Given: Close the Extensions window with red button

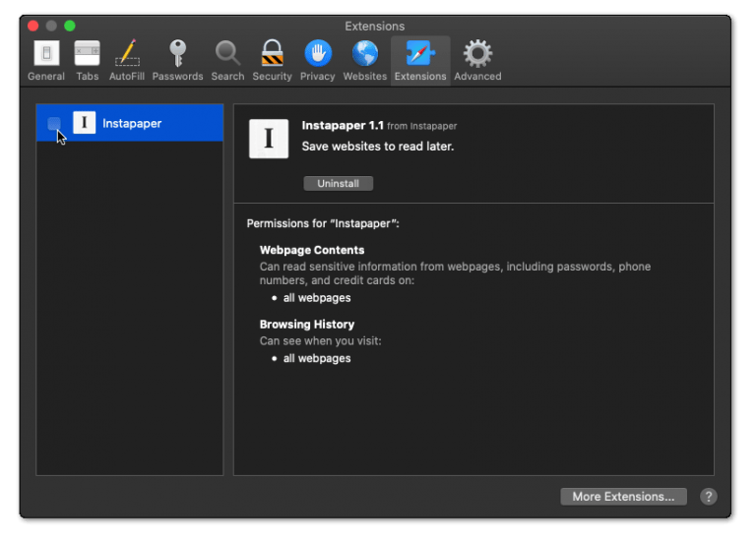Looking at the screenshot, I should pyautogui.click(x=32, y=26).
